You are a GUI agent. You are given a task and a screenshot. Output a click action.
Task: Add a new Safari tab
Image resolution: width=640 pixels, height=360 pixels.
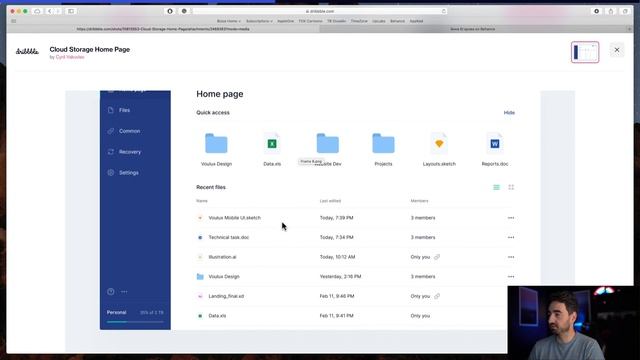[x=629, y=29]
